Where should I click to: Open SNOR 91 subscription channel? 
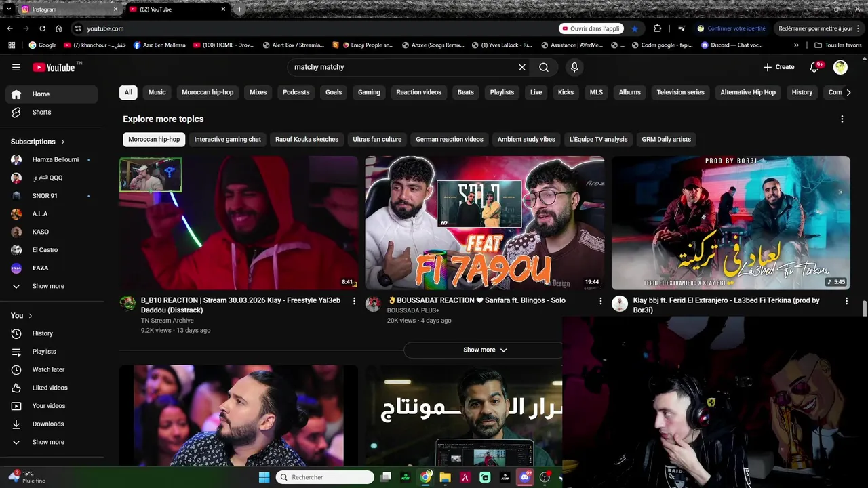pos(52,196)
